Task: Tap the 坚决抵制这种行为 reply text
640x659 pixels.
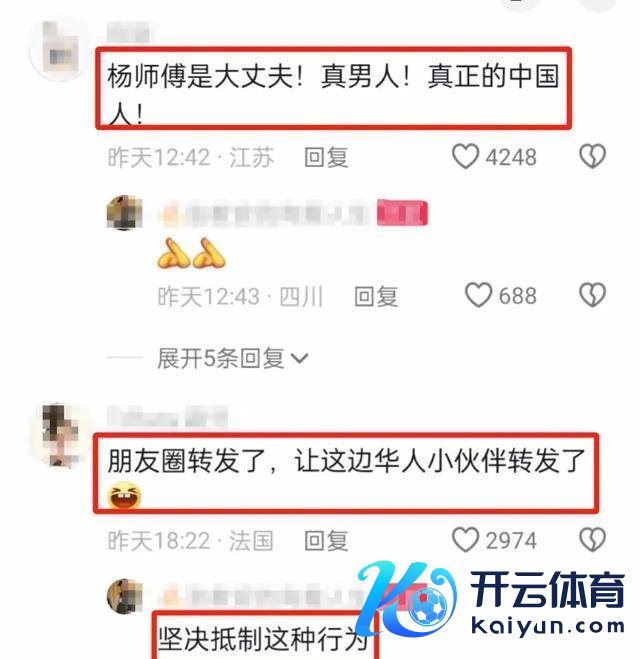Action: (x=263, y=640)
